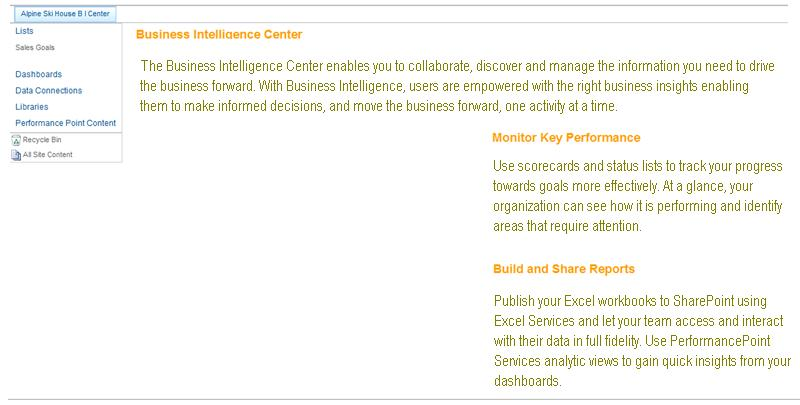Select the Build and Share Reports heading
Screen dimensions: 800x405
pyautogui.click(x=564, y=269)
